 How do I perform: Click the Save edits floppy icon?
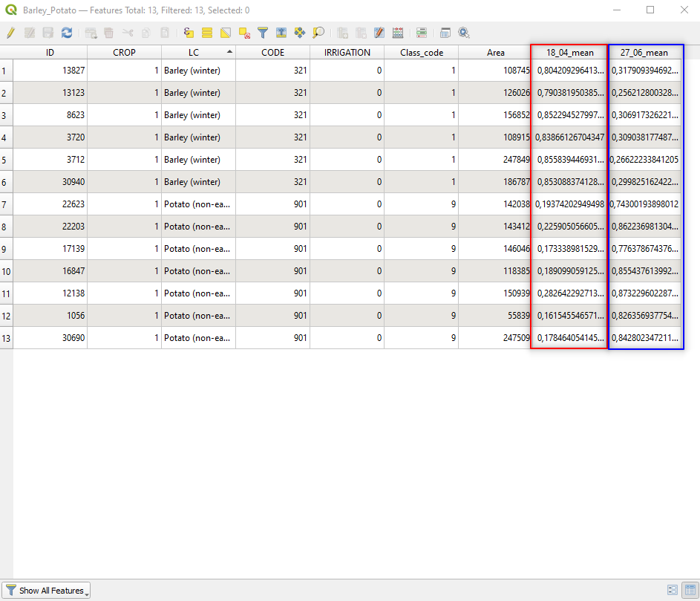(x=48, y=33)
